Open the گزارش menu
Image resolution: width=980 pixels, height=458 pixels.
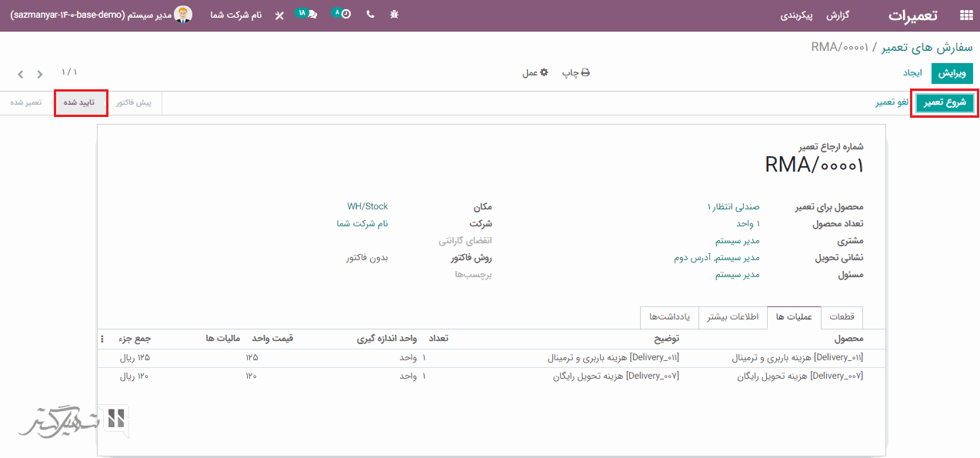tap(837, 15)
